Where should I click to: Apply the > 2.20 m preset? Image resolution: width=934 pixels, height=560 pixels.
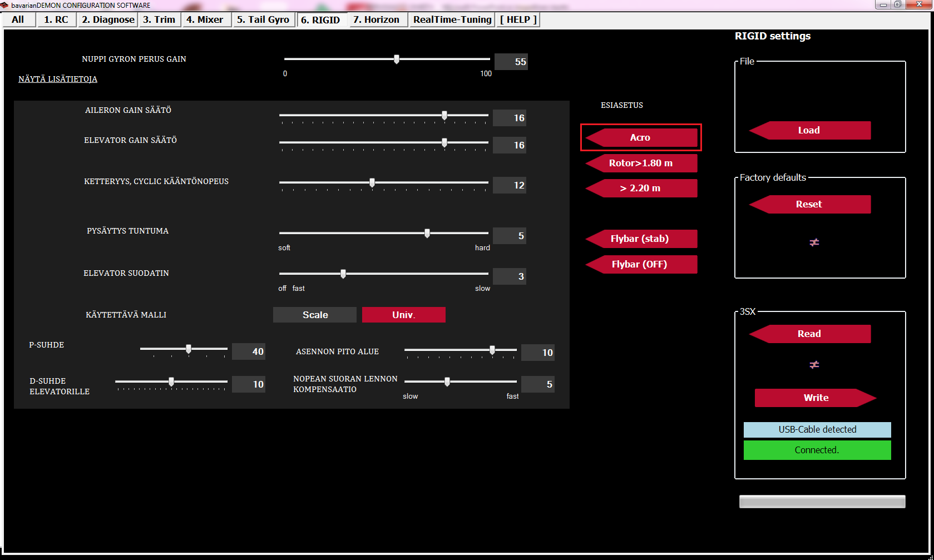[641, 188]
